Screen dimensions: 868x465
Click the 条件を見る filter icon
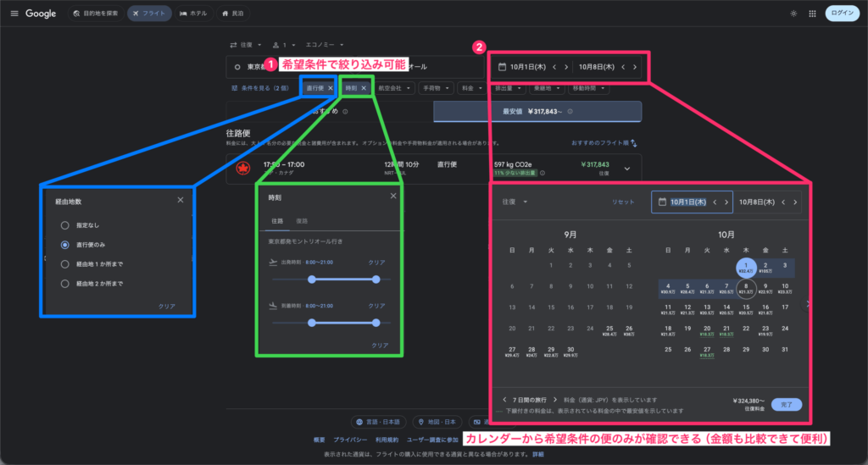pyautogui.click(x=235, y=88)
